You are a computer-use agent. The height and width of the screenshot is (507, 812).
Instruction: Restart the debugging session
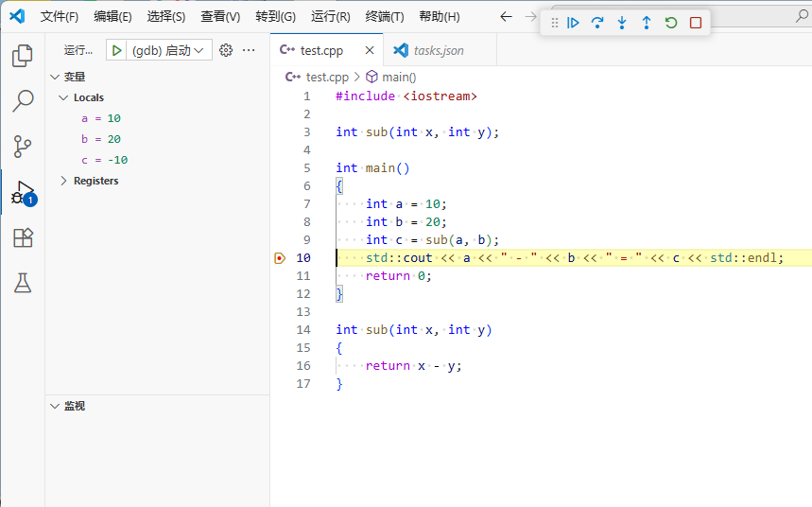click(671, 23)
